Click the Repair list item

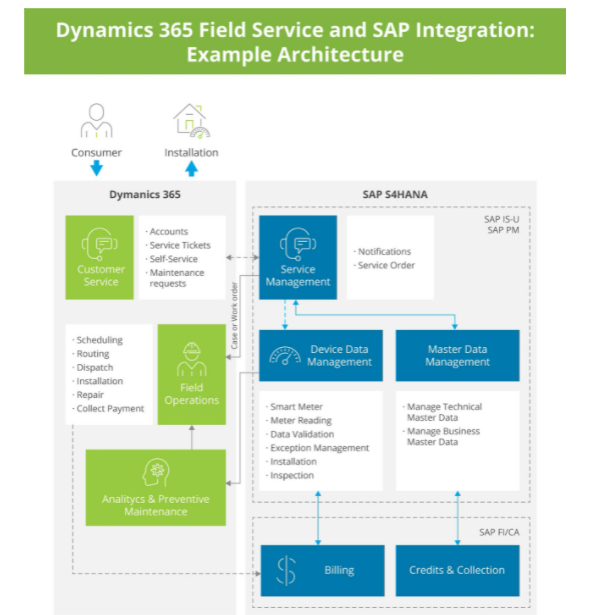pos(88,395)
